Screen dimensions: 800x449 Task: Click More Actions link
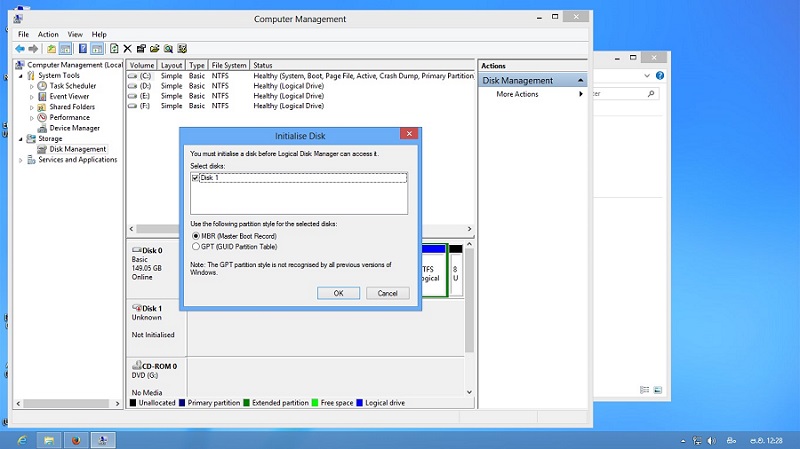pyautogui.click(x=517, y=94)
